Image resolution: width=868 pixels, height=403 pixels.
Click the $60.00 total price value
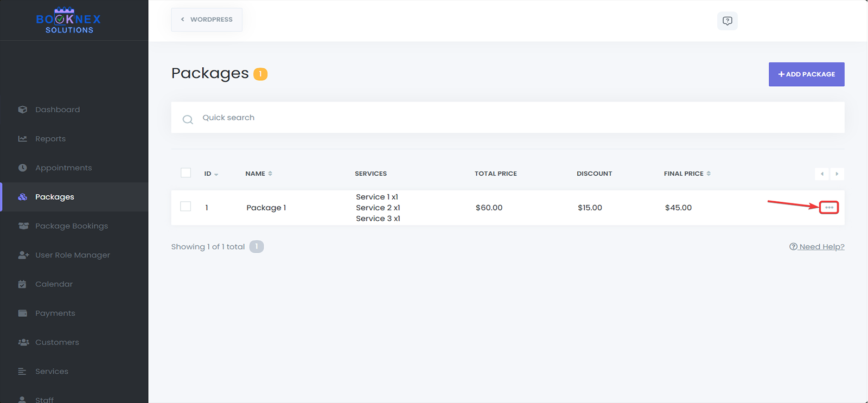tap(489, 208)
